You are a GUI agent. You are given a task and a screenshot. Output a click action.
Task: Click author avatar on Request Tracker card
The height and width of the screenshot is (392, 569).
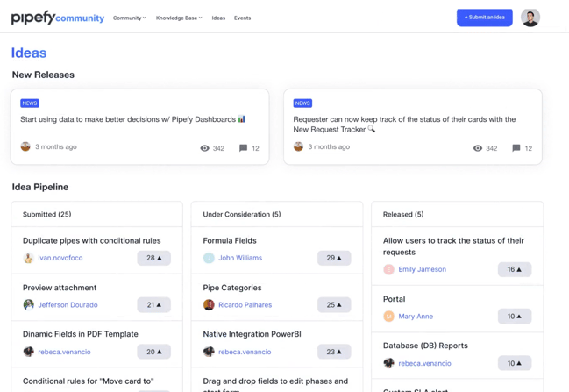(298, 146)
